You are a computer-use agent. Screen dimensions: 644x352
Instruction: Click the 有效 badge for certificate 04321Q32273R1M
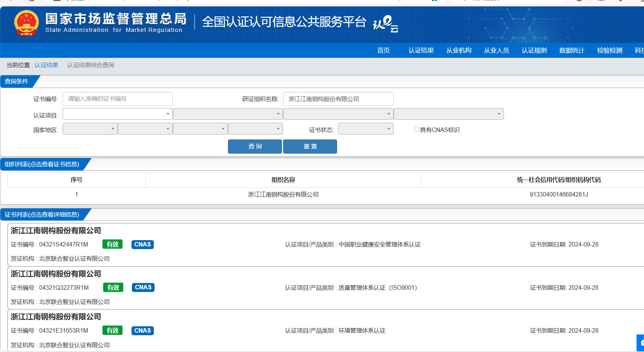pyautogui.click(x=113, y=287)
